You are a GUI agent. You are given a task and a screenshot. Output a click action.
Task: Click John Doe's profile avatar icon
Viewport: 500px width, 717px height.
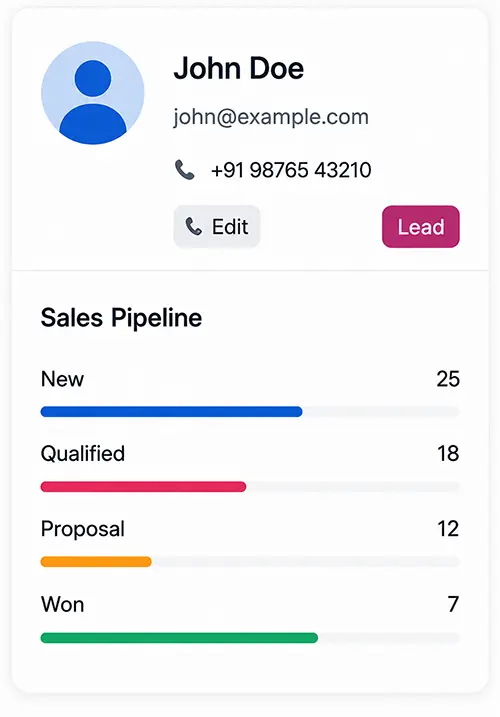point(93,93)
